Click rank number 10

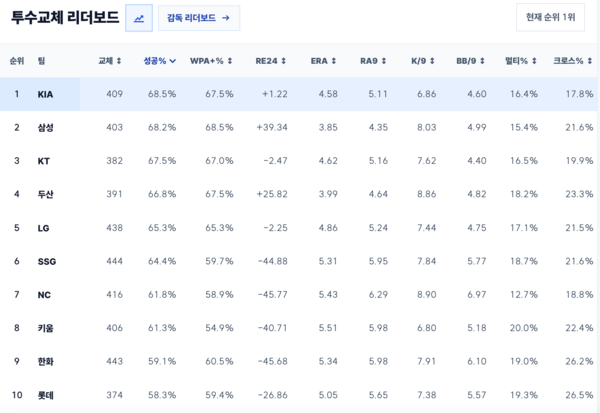(17, 395)
